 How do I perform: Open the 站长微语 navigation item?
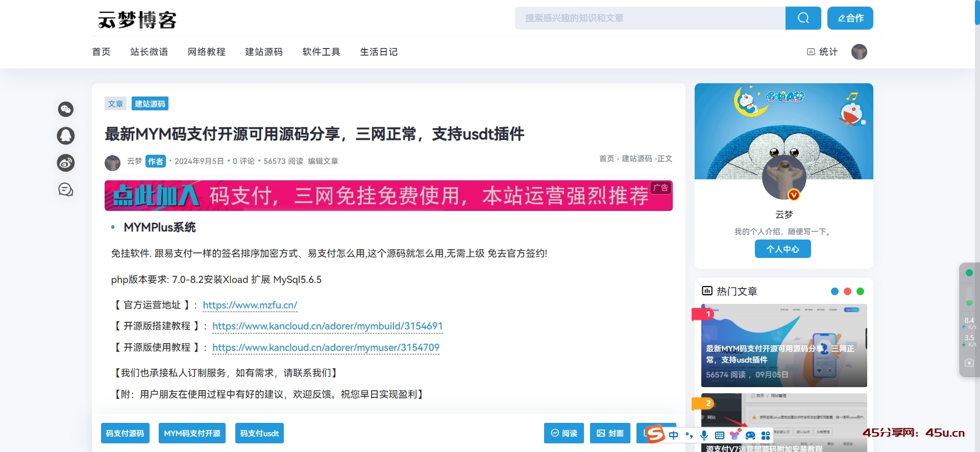coord(149,52)
